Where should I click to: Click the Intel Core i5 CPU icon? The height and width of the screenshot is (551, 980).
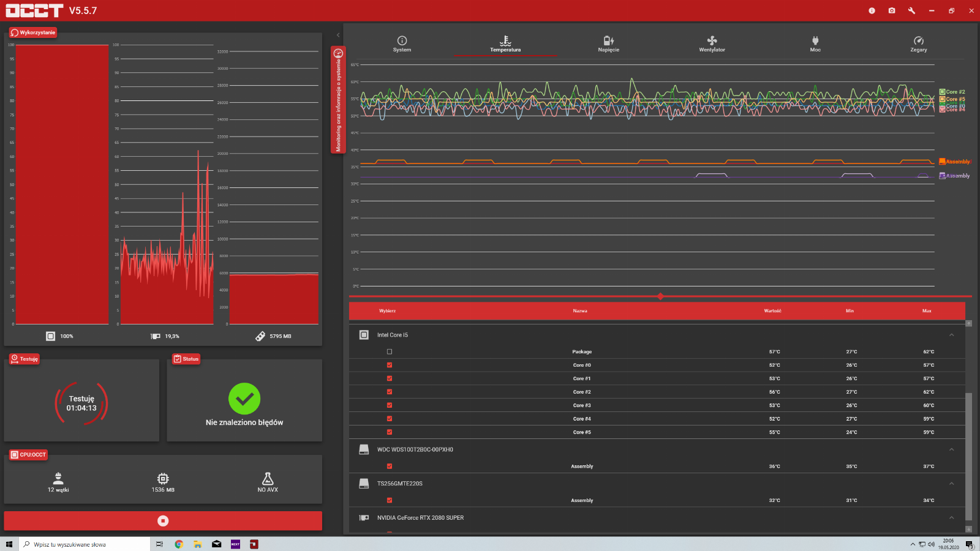click(x=364, y=335)
